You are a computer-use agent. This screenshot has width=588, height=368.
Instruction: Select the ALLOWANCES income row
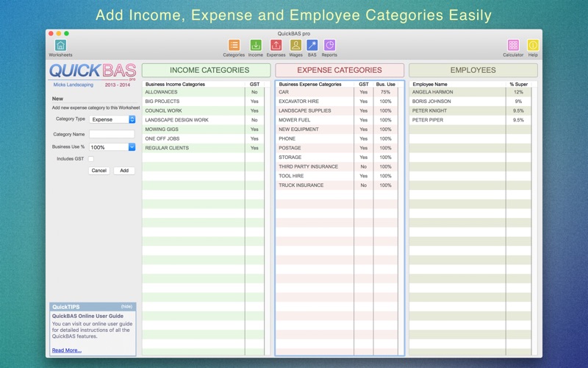(203, 92)
